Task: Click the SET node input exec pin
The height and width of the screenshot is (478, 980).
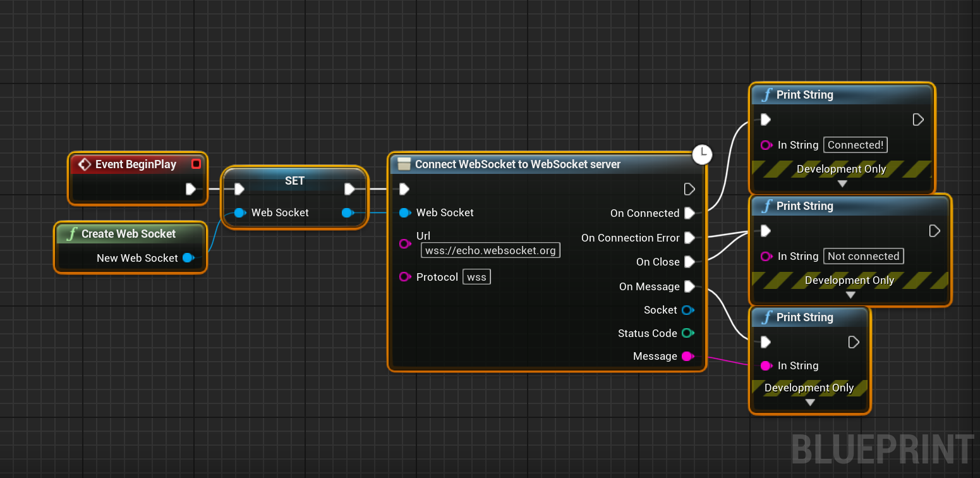Action: [x=239, y=189]
